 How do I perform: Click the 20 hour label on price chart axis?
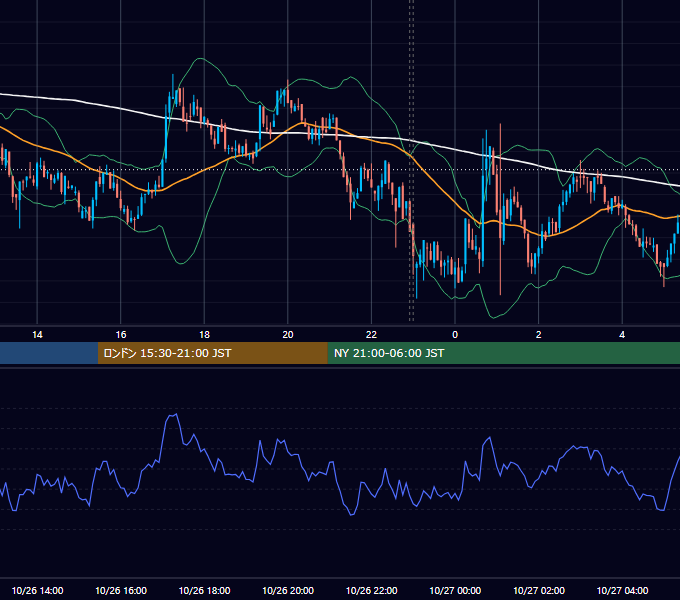(288, 335)
